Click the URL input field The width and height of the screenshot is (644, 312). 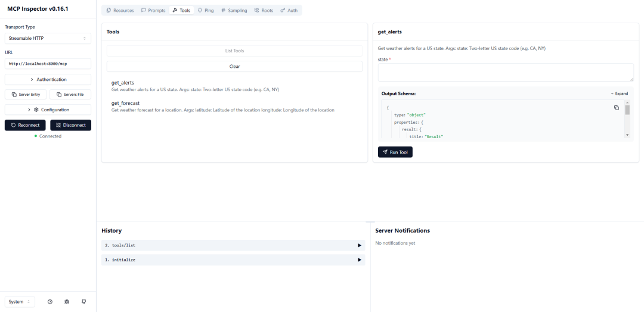pyautogui.click(x=48, y=64)
